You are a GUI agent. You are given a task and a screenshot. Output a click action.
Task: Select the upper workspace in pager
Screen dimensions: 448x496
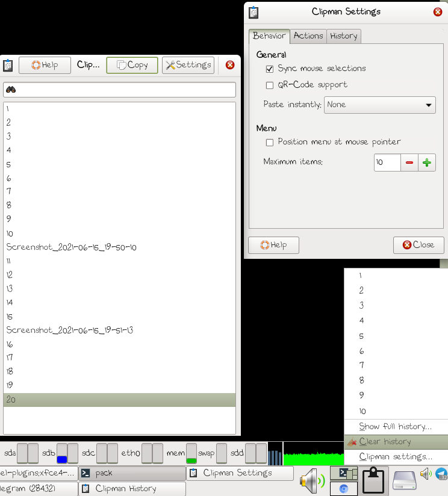point(344,473)
